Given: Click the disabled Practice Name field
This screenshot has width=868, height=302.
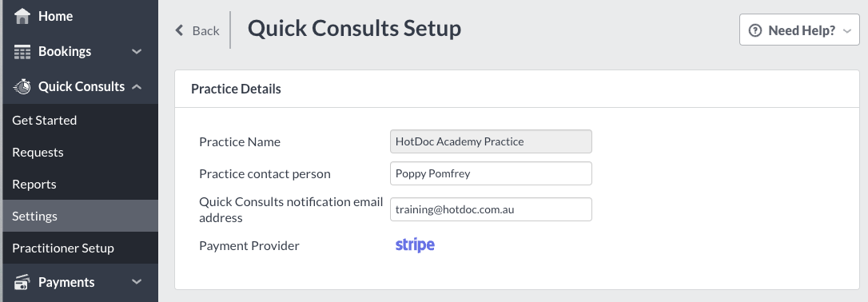Looking at the screenshot, I should [x=491, y=141].
